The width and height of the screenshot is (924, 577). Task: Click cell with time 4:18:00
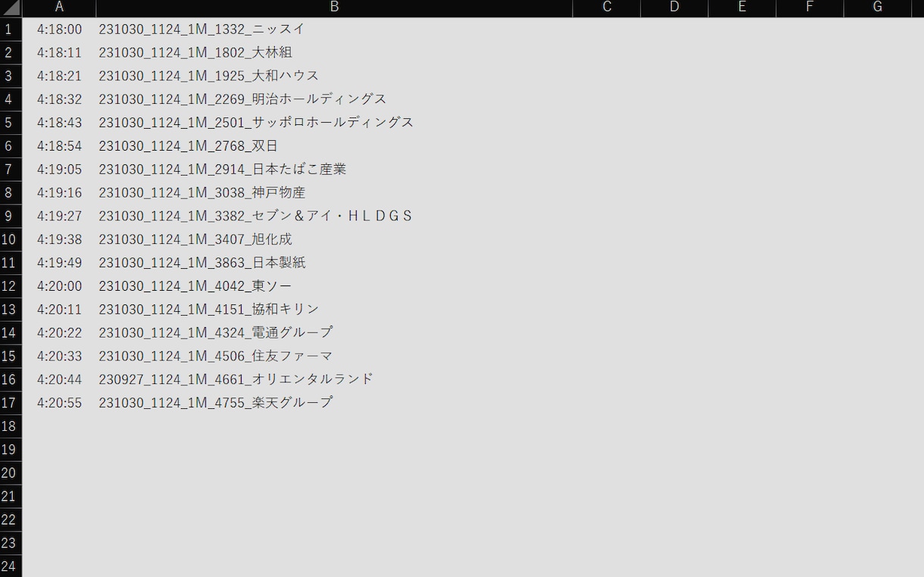point(59,29)
